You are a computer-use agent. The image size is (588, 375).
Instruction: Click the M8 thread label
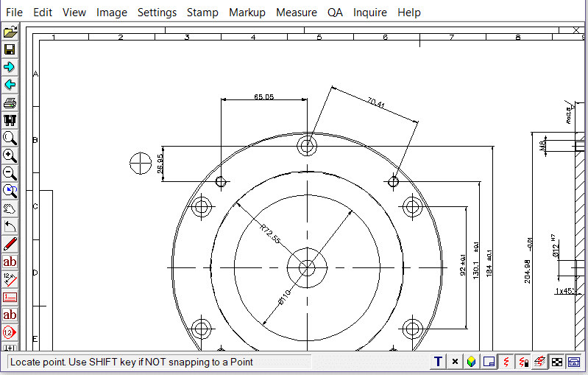(542, 146)
